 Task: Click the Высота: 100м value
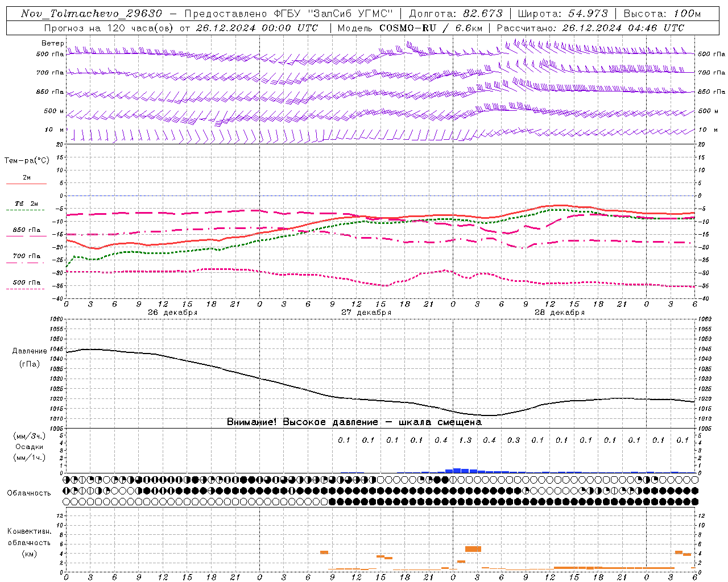point(662,14)
